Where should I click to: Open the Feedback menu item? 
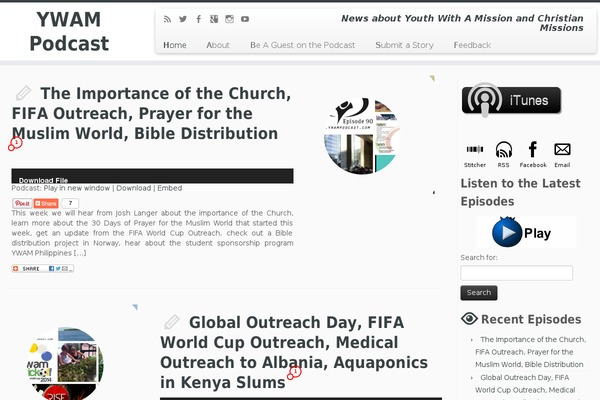[x=472, y=45]
